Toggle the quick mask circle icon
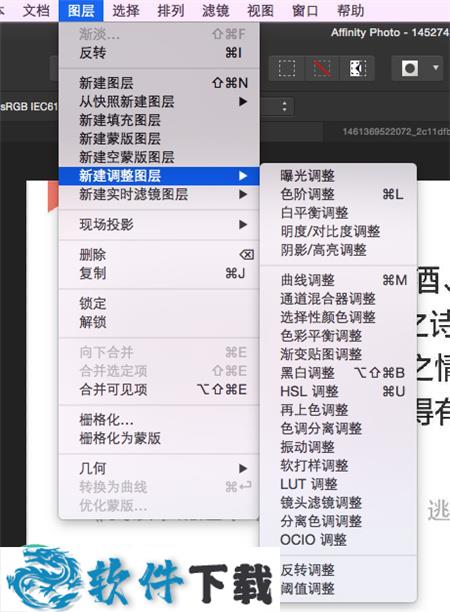 pos(410,69)
